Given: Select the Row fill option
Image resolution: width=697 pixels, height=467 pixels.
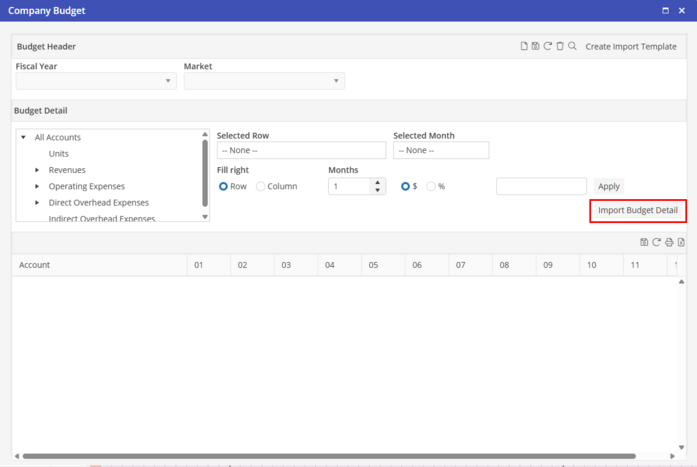Looking at the screenshot, I should 223,186.
